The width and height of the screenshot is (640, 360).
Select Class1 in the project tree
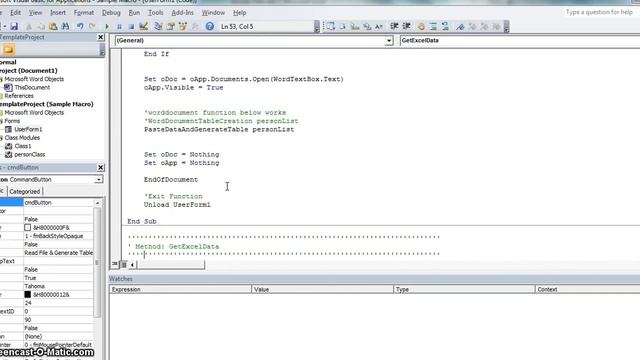pyautogui.click(x=22, y=146)
